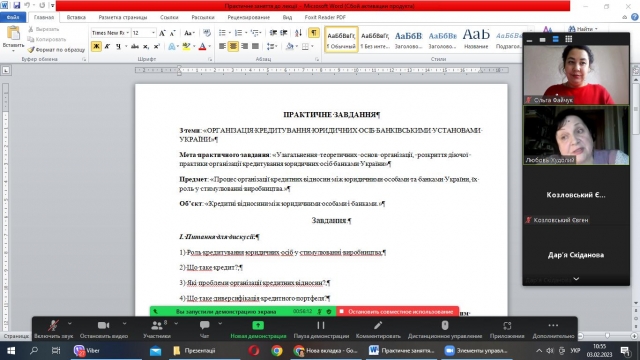Viewport: 640px width, 360px height.
Task: Click Остановить совместное использование (Stop Share) button
Action: (x=398, y=311)
